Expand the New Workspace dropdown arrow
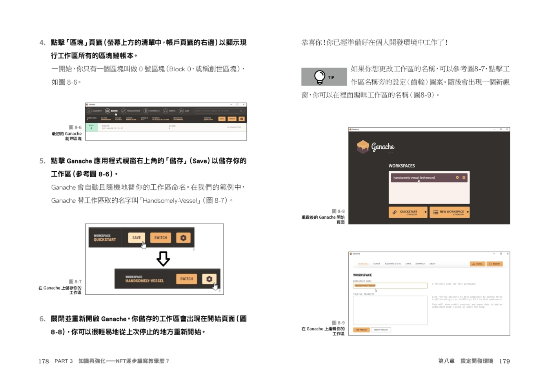 pos(468,212)
